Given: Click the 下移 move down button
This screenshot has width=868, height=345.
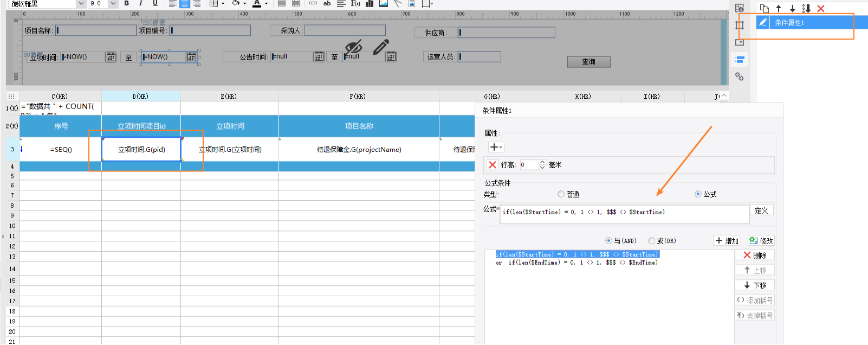Looking at the screenshot, I should [755, 285].
